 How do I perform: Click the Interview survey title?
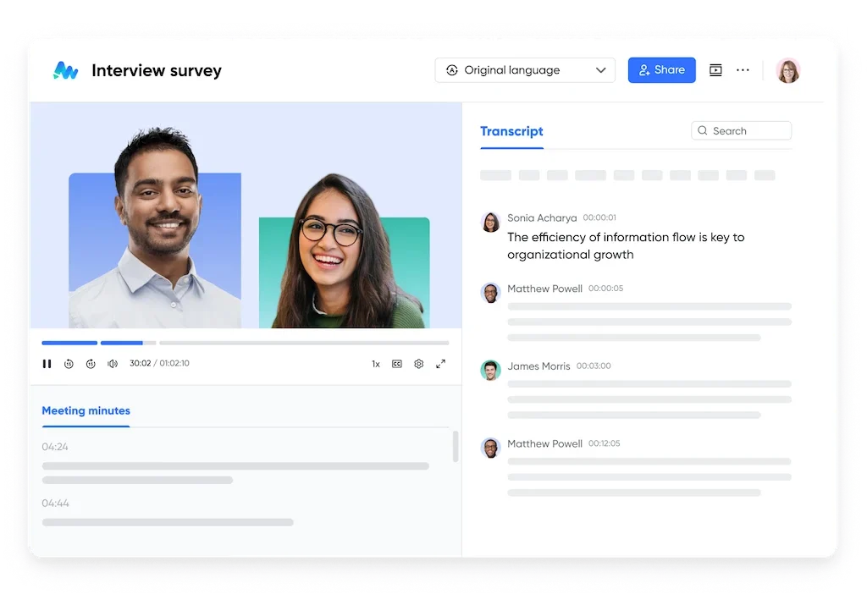157,71
